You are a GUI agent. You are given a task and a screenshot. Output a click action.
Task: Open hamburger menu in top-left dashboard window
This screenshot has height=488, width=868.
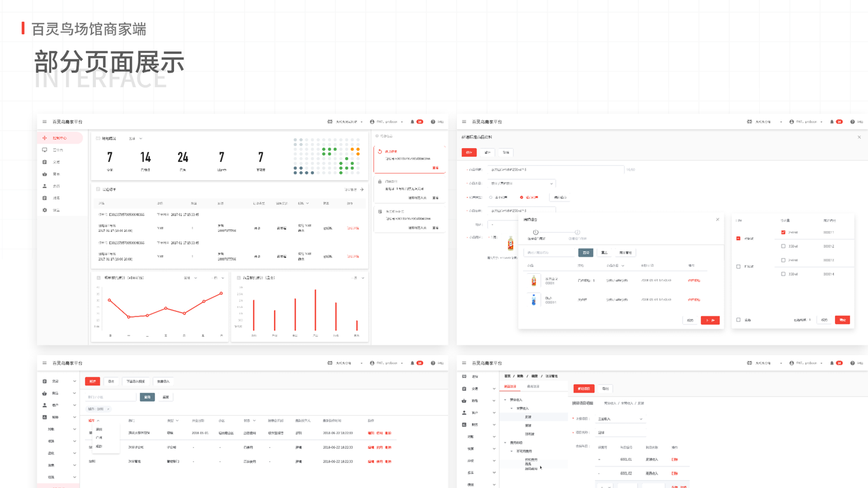click(44, 122)
